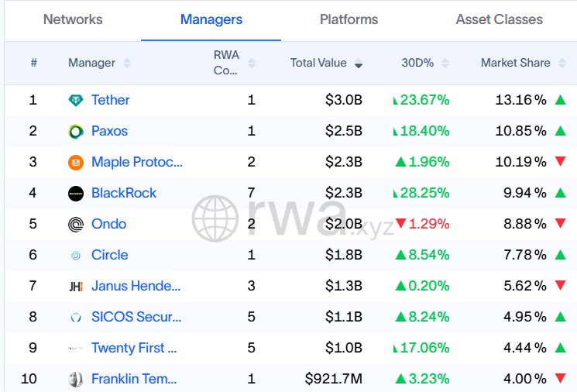Image resolution: width=577 pixels, height=392 pixels.
Task: Click the Ondo logo icon
Action: (76, 224)
